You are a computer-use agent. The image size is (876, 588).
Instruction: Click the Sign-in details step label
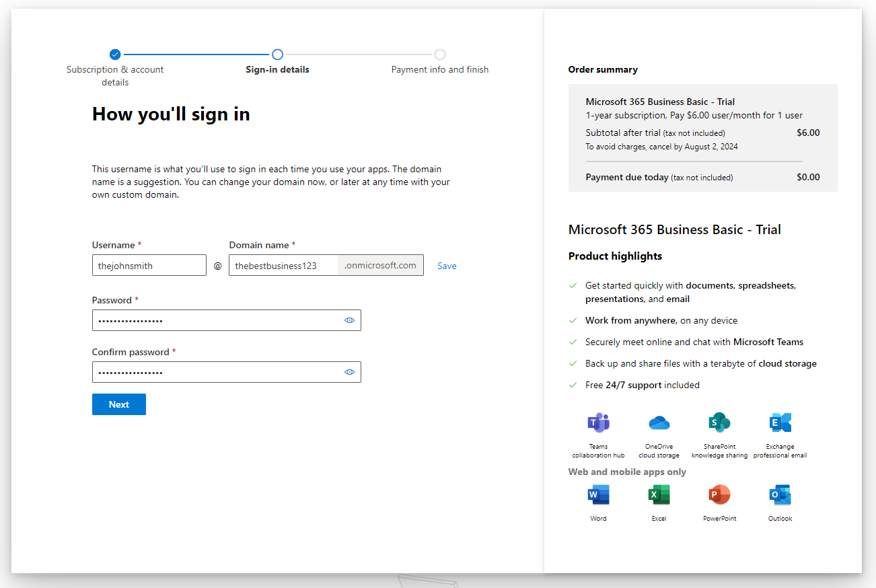[x=277, y=69]
